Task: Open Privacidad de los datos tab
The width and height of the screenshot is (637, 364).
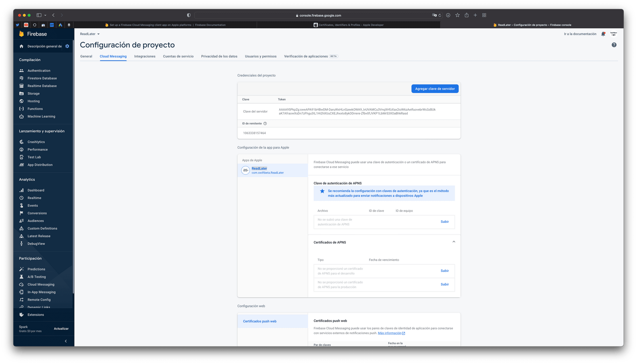Action: tap(219, 56)
